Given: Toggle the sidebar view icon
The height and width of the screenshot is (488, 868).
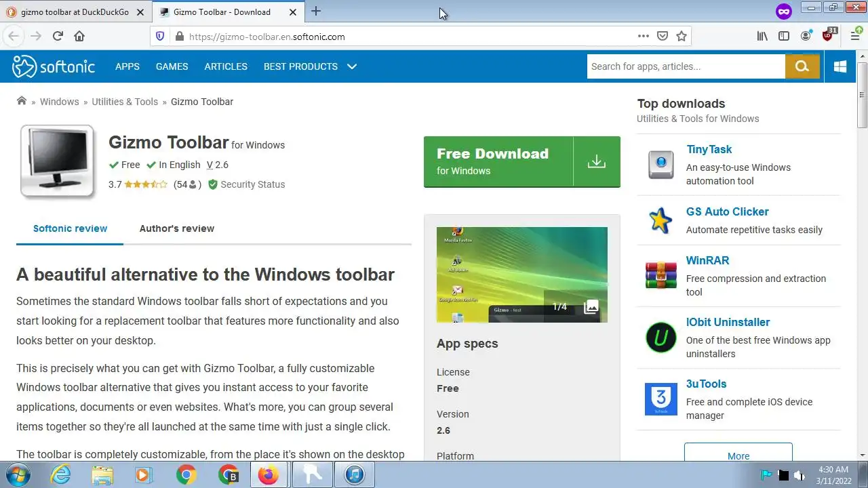Looking at the screenshot, I should click(784, 37).
